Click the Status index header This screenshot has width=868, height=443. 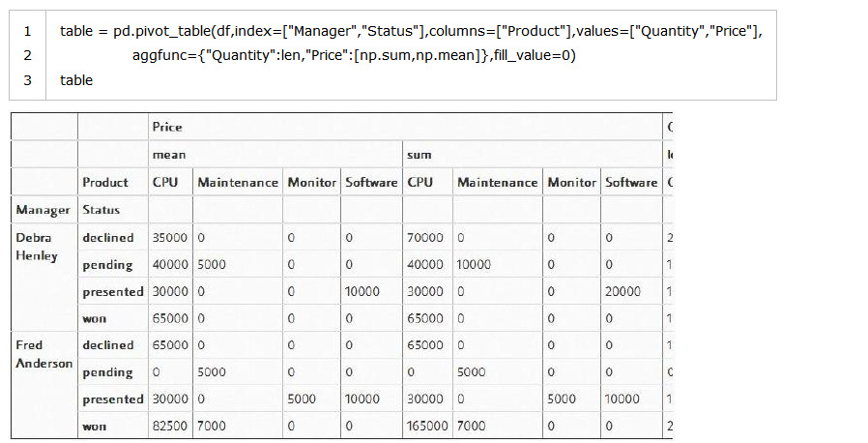pos(101,210)
